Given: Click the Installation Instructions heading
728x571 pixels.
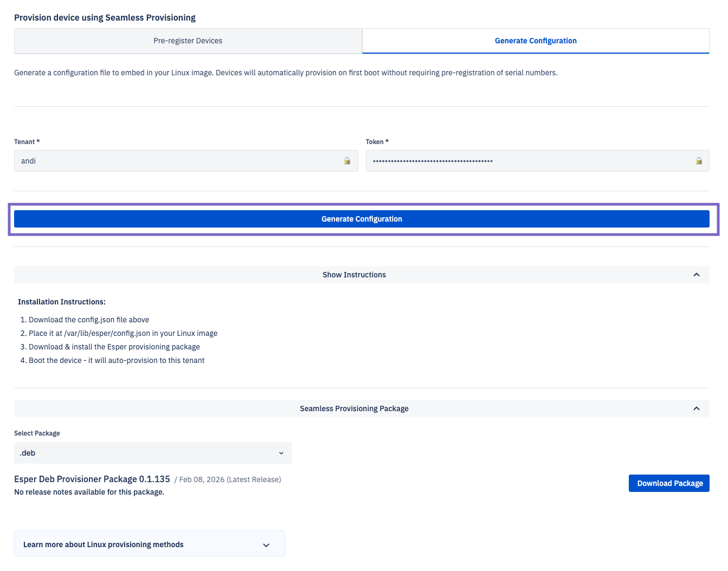Looking at the screenshot, I should (62, 302).
